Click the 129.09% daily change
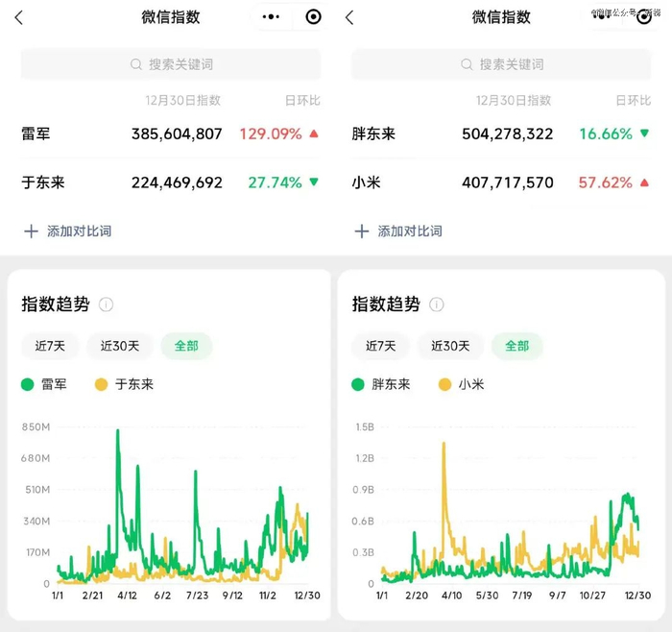This screenshot has height=632, width=672. (x=271, y=134)
